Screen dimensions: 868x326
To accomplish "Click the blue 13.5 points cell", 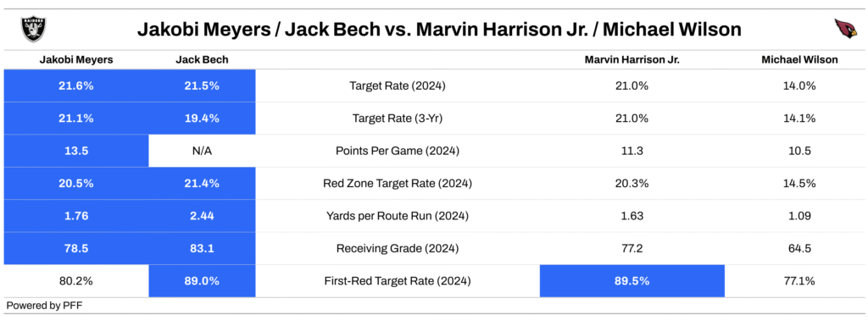I will (x=75, y=151).
